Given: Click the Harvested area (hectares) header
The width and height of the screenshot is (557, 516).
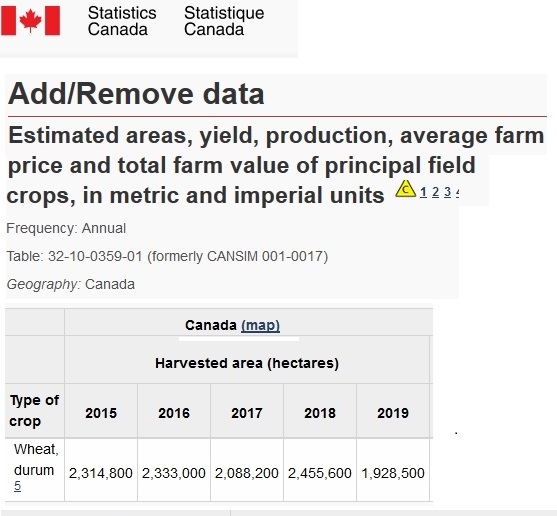Looking at the screenshot, I should click(x=247, y=363).
